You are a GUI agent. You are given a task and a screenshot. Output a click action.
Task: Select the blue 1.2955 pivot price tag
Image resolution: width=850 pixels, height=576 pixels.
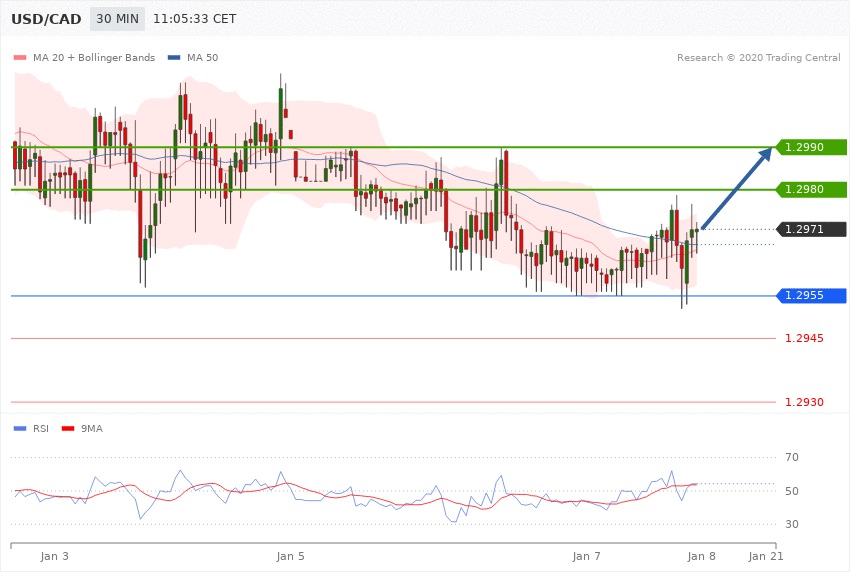[x=810, y=296]
